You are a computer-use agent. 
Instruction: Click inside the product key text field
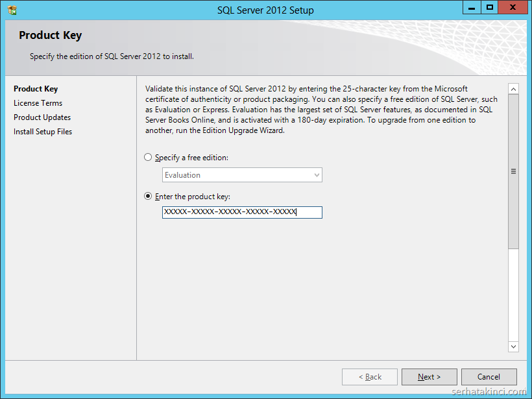click(x=241, y=212)
